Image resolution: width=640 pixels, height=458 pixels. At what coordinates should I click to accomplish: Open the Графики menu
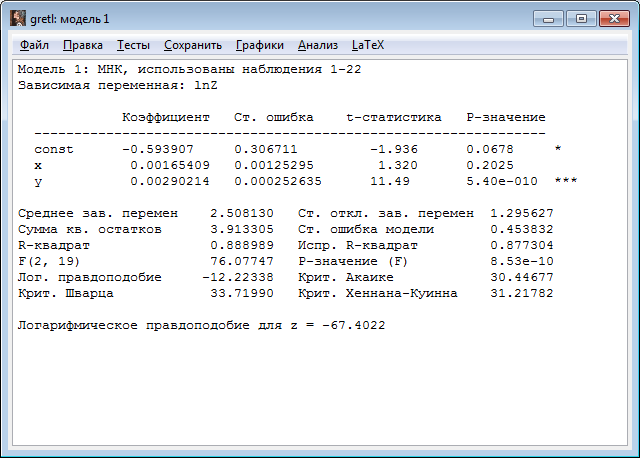(x=260, y=45)
